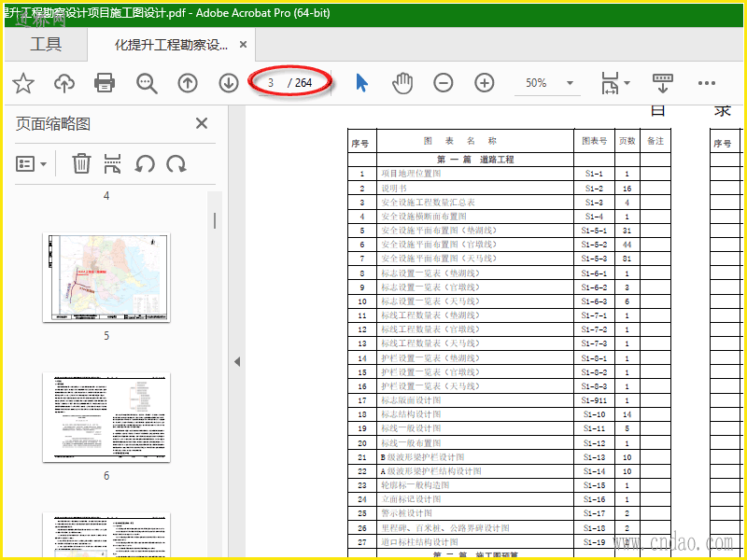Click table entry 标志版面设计图

point(411,400)
